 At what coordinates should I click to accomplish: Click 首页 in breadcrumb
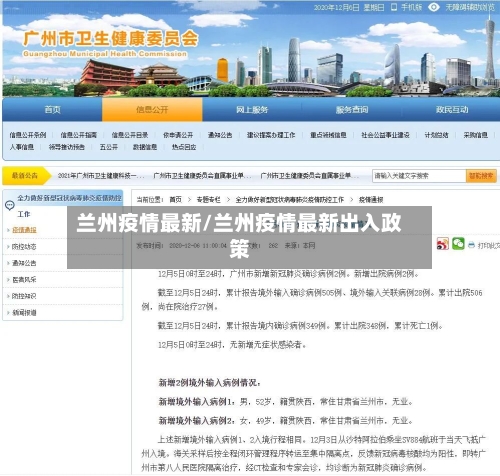(176, 200)
